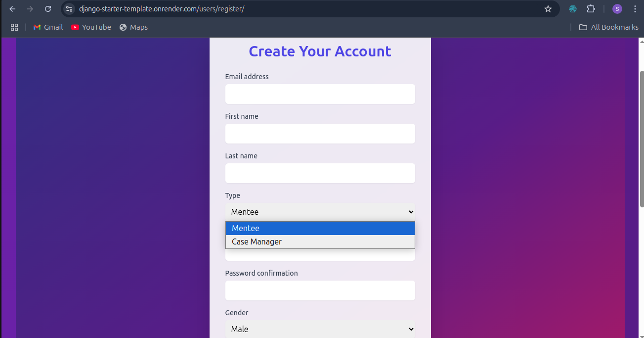644x338 pixels.
Task: Reload the current page
Action: click(x=48, y=9)
